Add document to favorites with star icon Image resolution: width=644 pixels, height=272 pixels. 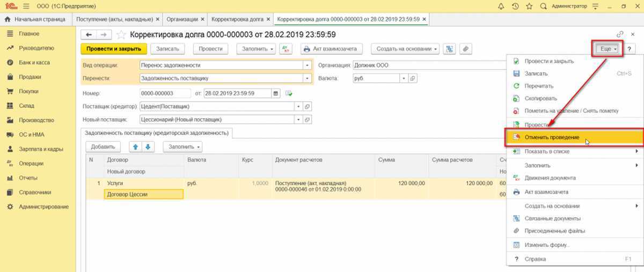(121, 34)
